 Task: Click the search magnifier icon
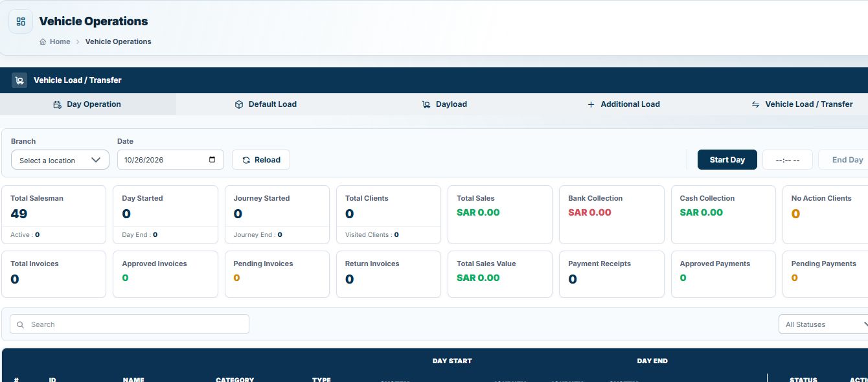tap(21, 324)
